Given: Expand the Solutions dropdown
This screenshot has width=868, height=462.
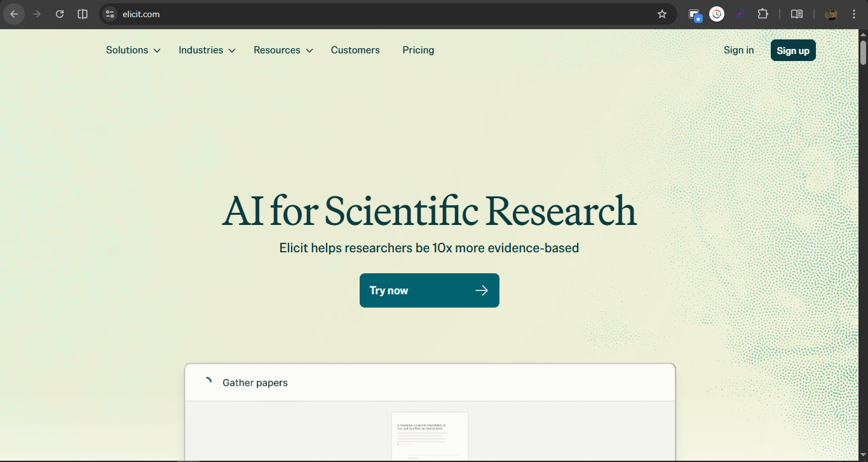Looking at the screenshot, I should coord(132,50).
